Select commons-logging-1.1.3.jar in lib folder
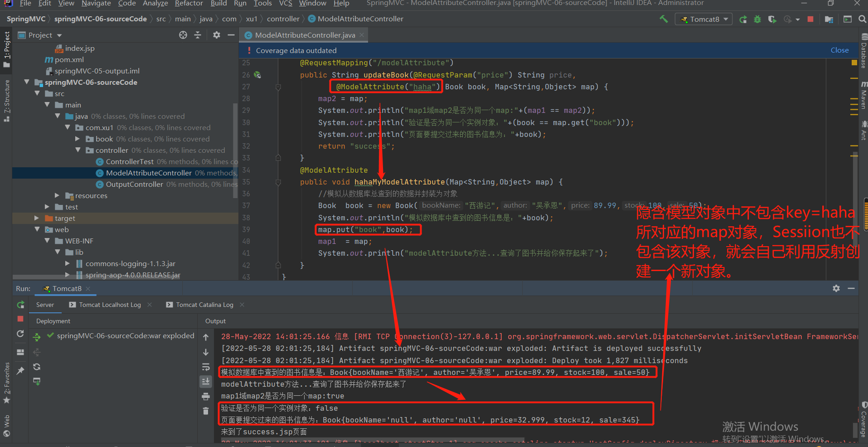The image size is (868, 447). [130, 263]
